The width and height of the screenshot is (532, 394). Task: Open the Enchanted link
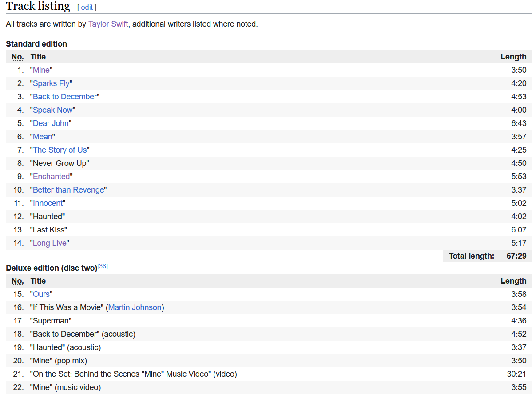(x=51, y=177)
